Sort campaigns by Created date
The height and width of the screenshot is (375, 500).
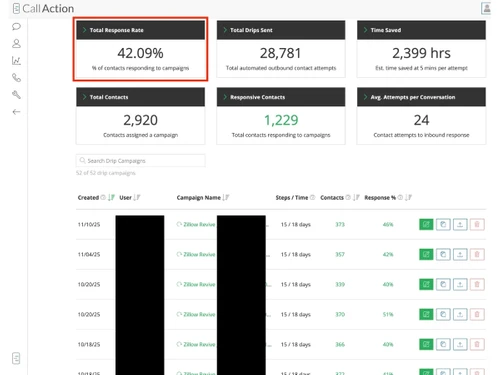pos(111,197)
